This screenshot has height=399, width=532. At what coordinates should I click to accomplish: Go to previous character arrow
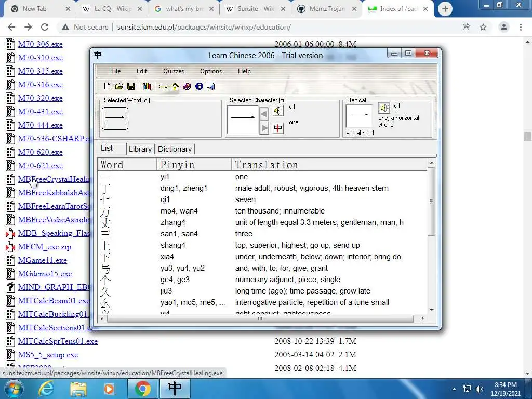coord(264,114)
